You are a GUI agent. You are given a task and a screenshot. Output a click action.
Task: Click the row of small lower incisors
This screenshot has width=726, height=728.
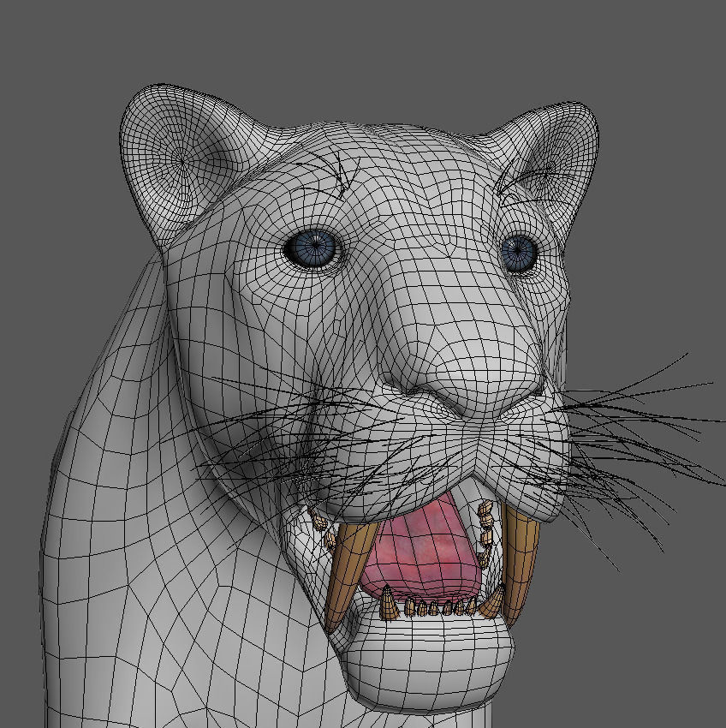[x=439, y=607]
